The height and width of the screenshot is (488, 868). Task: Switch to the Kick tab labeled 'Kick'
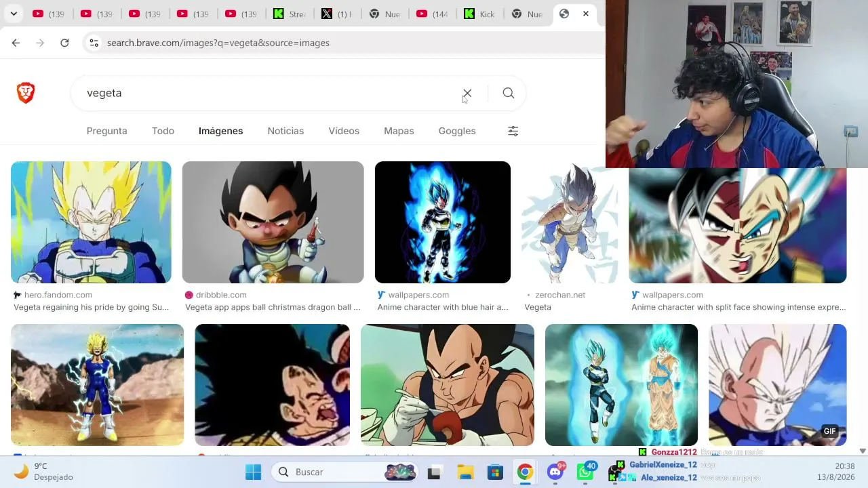[x=479, y=14]
